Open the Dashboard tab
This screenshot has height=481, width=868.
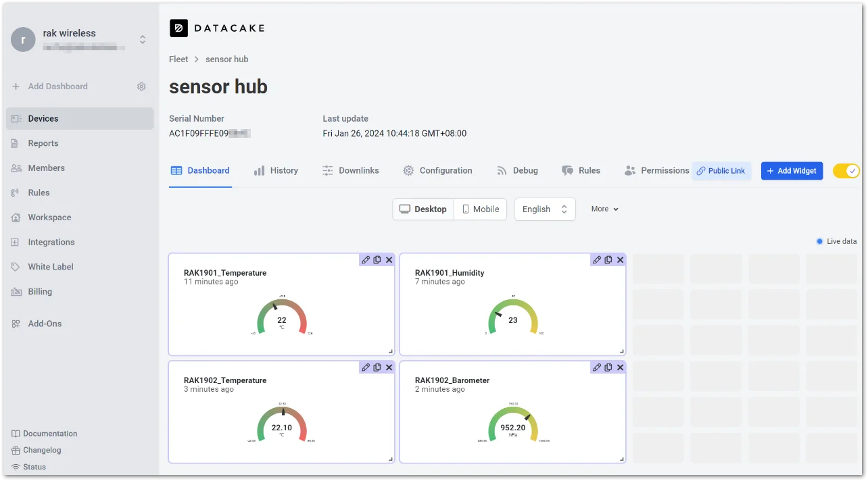coord(200,171)
